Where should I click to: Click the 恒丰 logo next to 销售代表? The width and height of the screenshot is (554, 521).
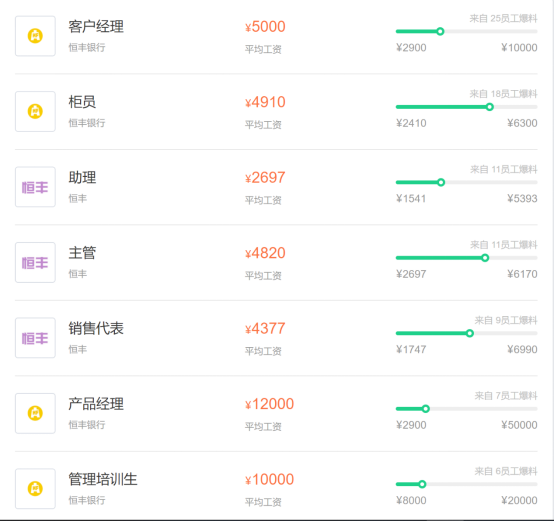point(35,338)
